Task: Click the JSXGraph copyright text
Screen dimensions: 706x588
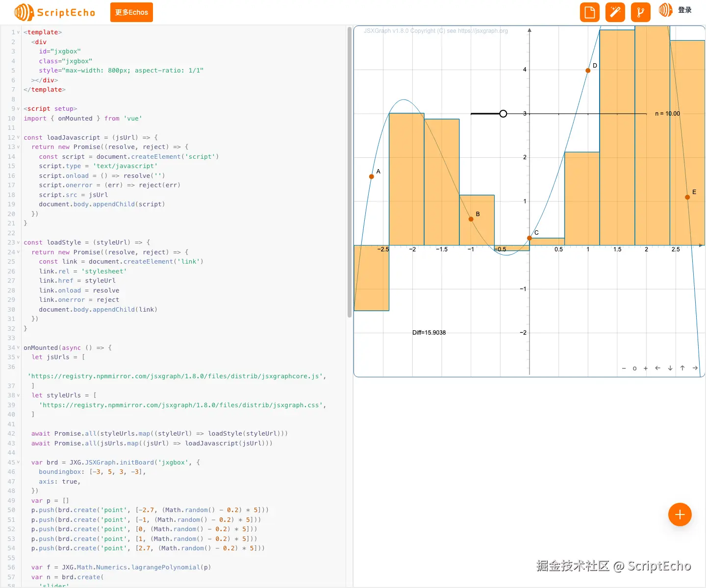Action: click(x=436, y=31)
